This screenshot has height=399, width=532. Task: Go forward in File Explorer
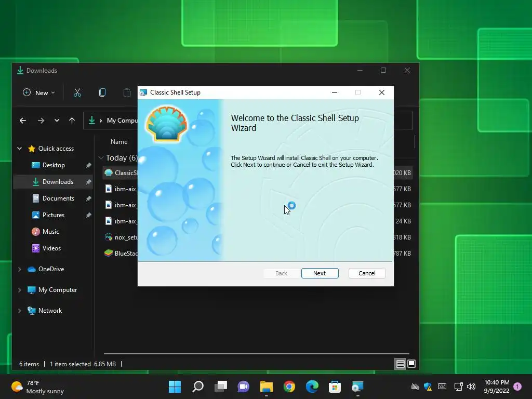(x=41, y=121)
